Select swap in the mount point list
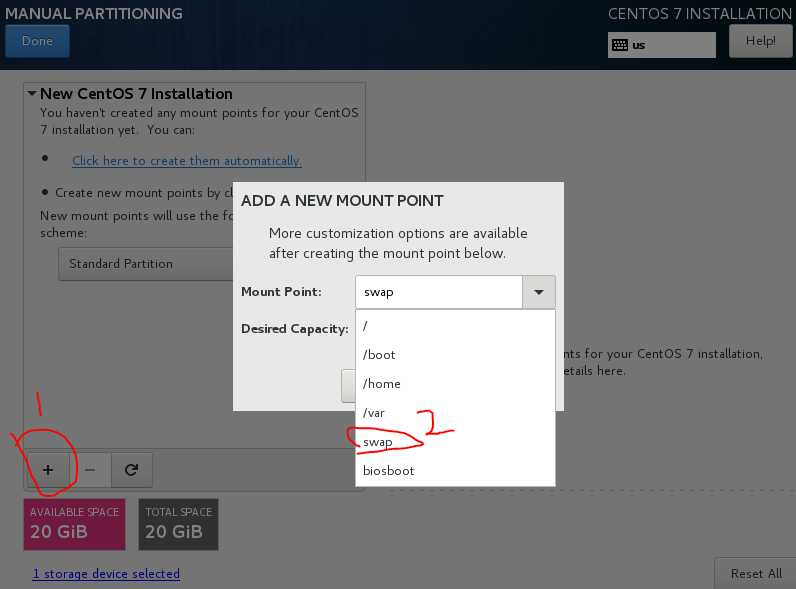The height and width of the screenshot is (589, 796). click(455, 442)
